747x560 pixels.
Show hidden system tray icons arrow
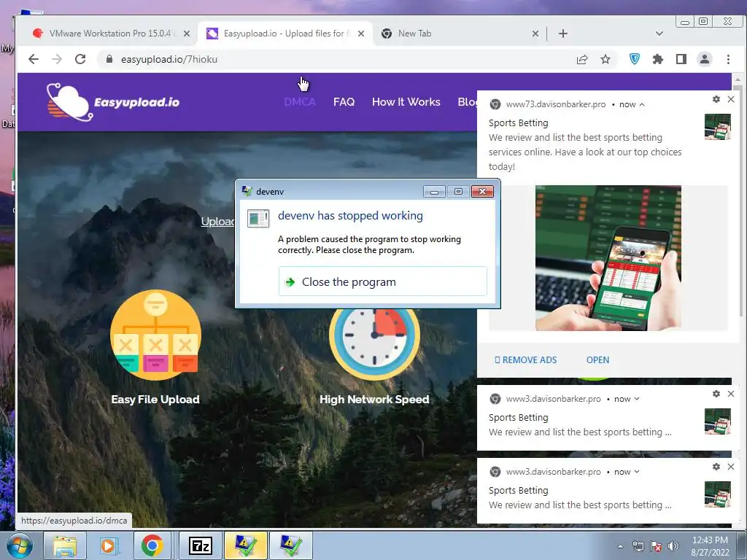(620, 546)
